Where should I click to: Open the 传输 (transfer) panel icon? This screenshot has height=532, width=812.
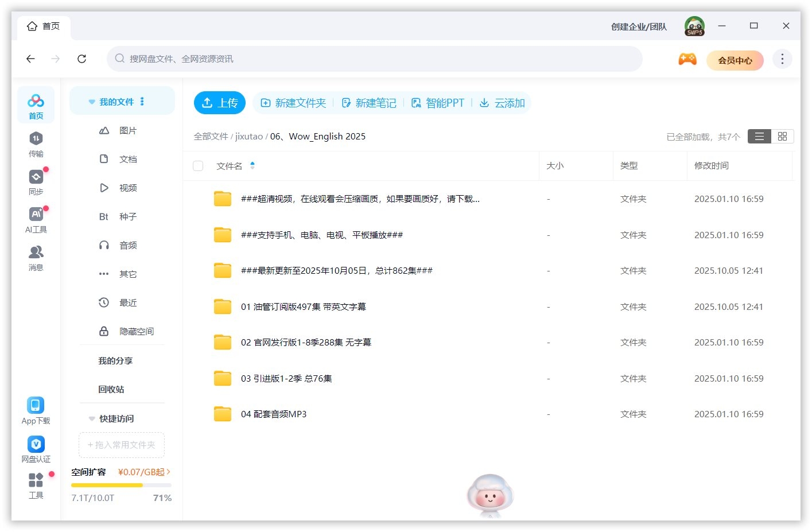pos(36,139)
